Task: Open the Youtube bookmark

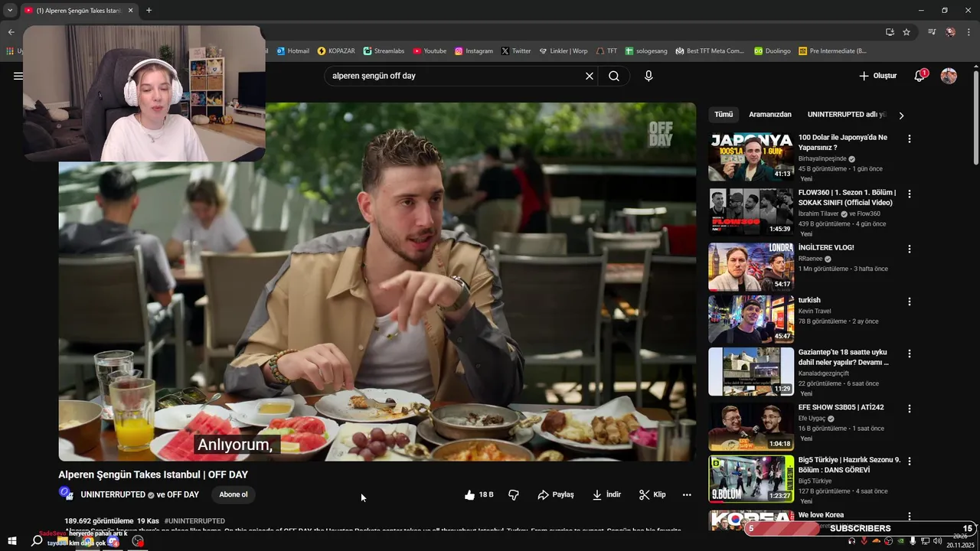Action: point(430,51)
